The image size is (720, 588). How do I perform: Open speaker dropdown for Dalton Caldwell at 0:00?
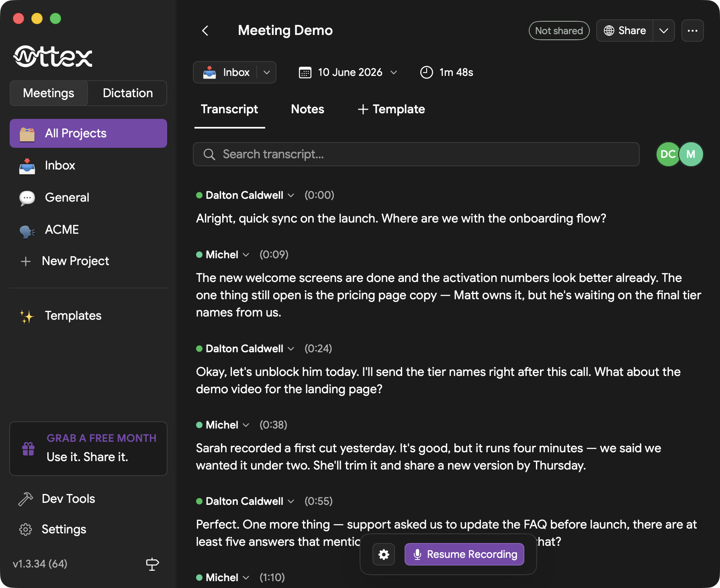click(x=291, y=195)
